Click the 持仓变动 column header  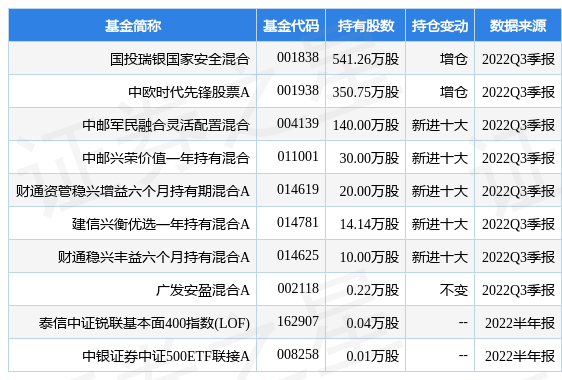440,26
